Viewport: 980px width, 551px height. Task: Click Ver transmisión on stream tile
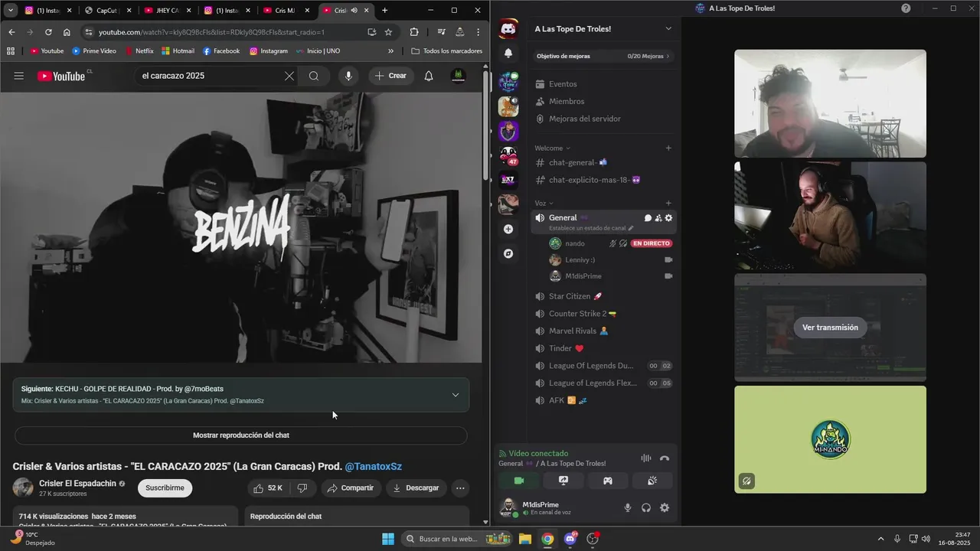pos(830,328)
